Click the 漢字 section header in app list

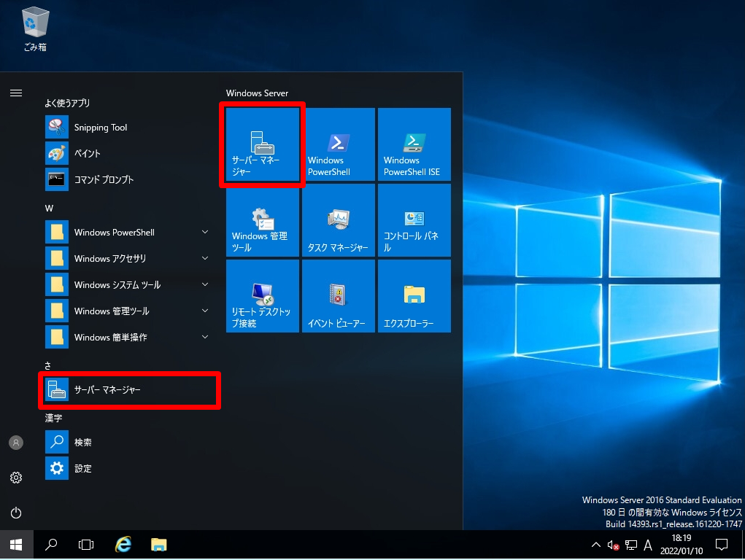pos(54,418)
